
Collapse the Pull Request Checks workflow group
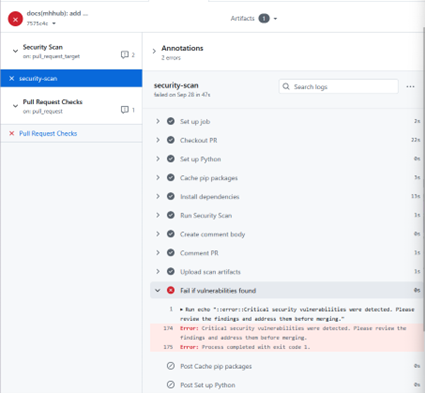coord(15,106)
